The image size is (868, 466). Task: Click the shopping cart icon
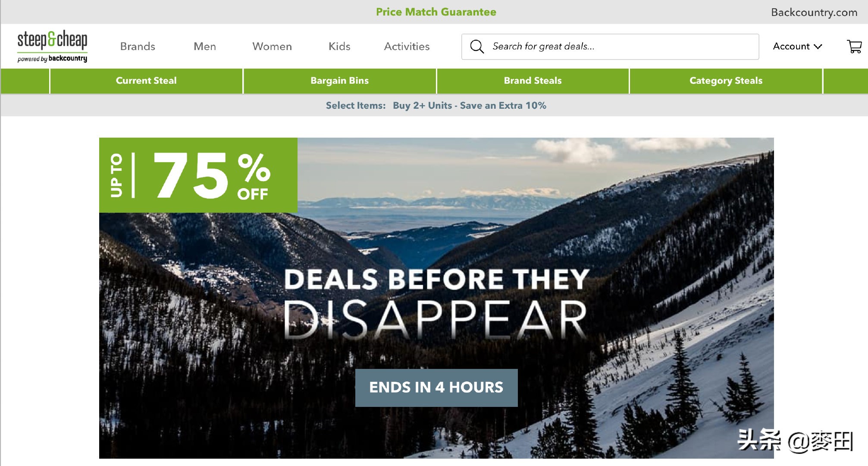click(x=854, y=46)
